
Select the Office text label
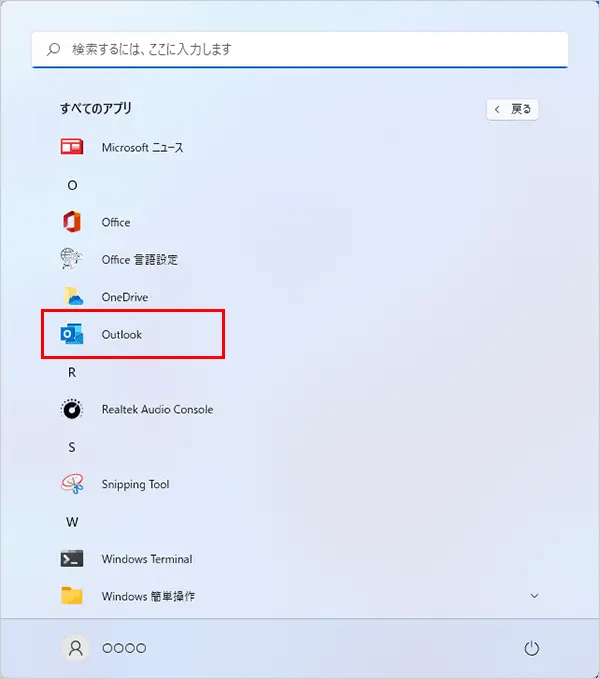click(x=116, y=222)
